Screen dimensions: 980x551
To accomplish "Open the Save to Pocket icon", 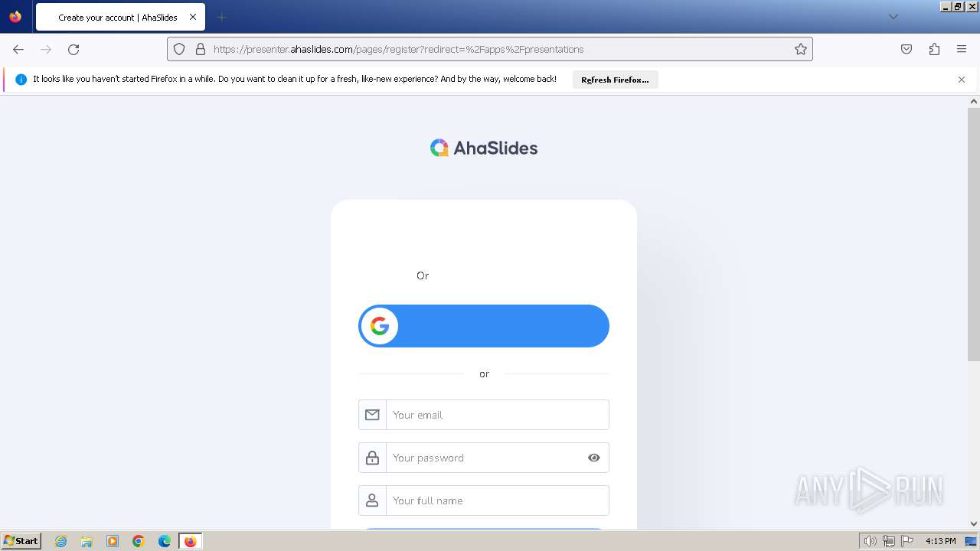I will [906, 49].
